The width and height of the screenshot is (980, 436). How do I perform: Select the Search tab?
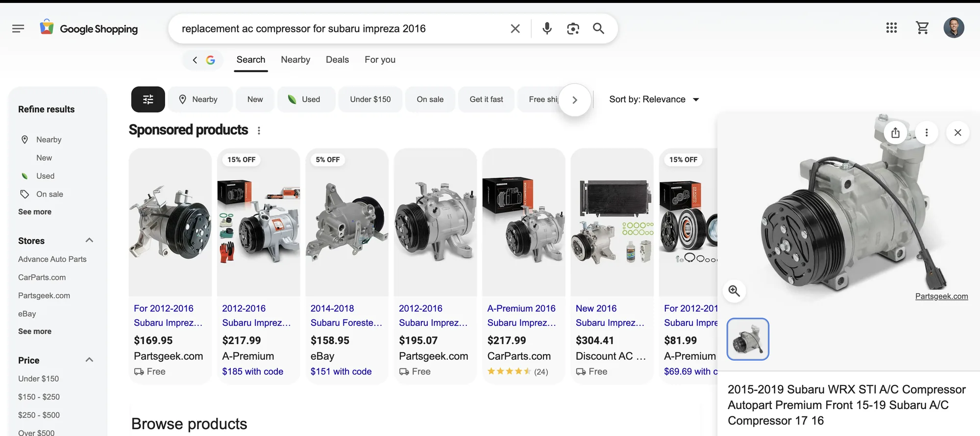point(251,60)
